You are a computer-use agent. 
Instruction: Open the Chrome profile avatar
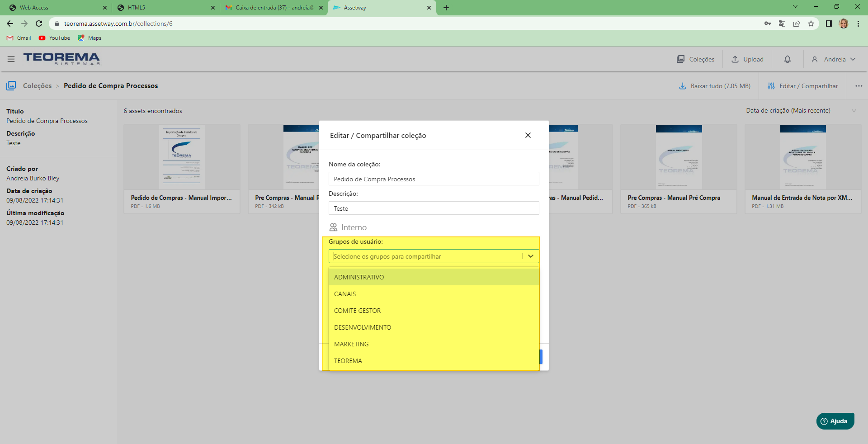pyautogui.click(x=844, y=24)
